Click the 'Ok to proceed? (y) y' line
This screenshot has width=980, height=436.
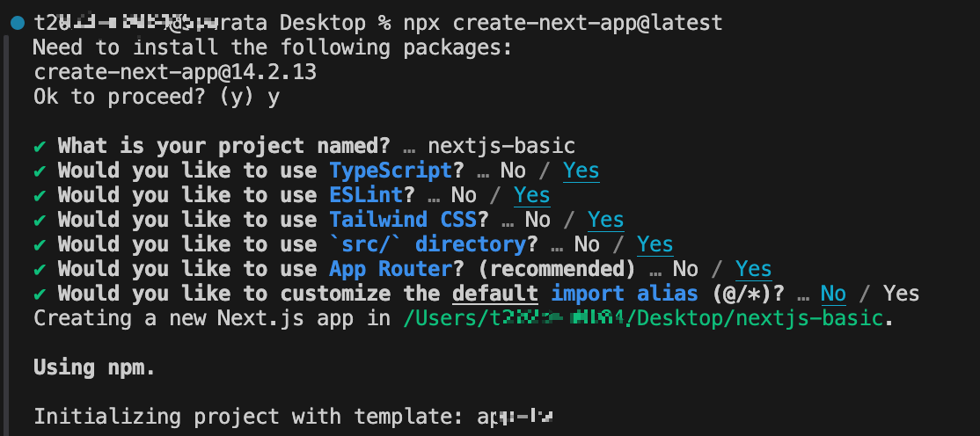(x=157, y=98)
